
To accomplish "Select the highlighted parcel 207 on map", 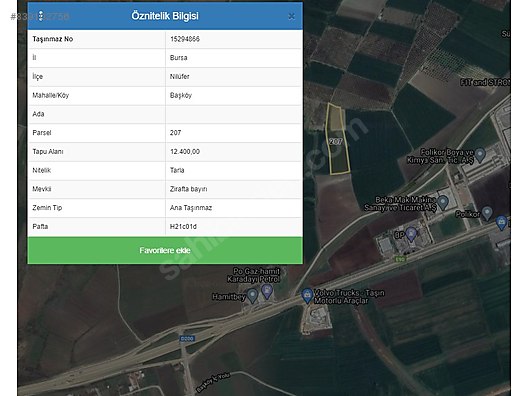I will [338, 139].
